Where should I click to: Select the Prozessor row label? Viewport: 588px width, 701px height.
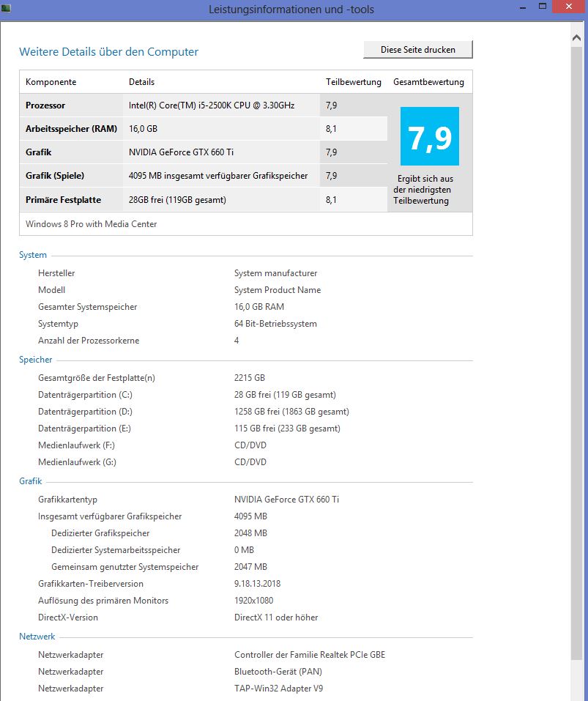pos(45,105)
